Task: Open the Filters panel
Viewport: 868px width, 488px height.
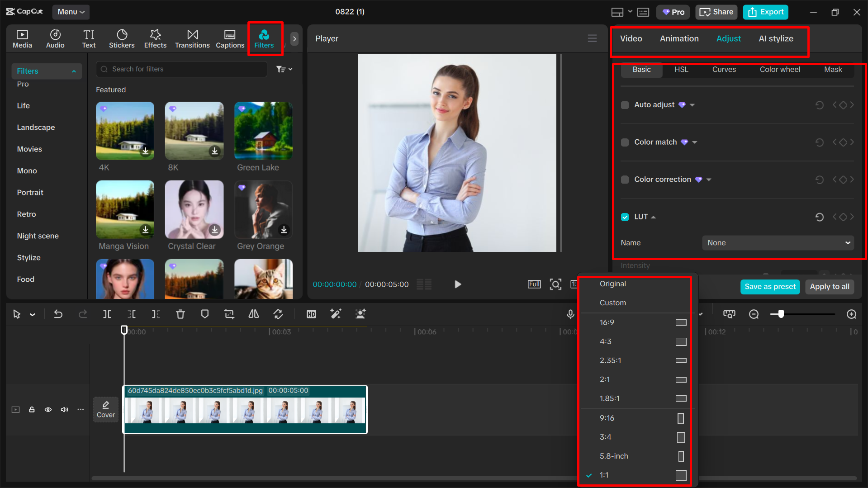Action: [x=265, y=38]
